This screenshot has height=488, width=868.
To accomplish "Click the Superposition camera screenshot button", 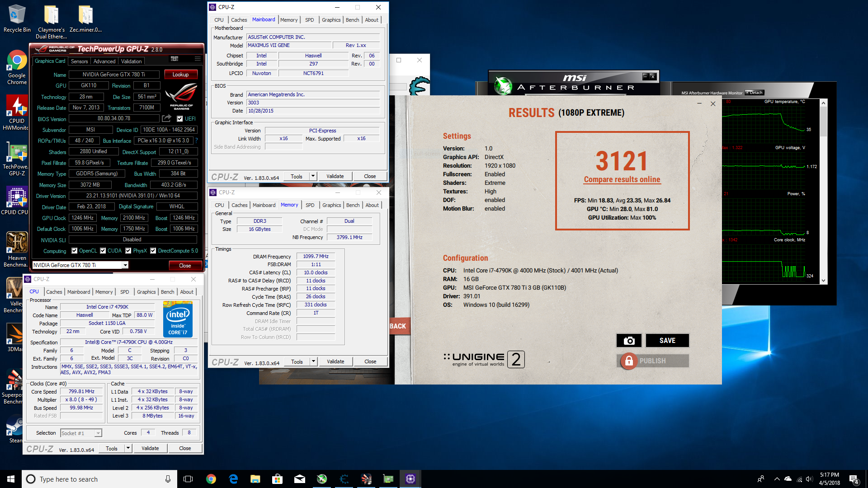I will tap(629, 341).
